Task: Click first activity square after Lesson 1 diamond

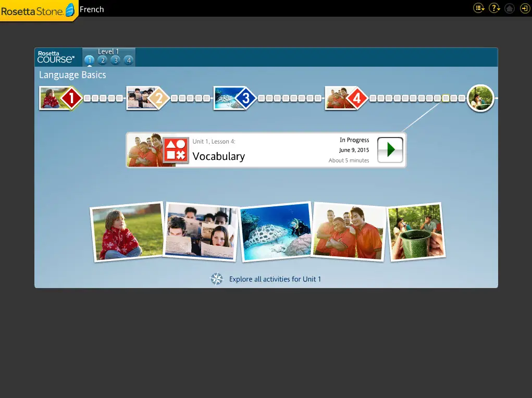Action: point(87,98)
